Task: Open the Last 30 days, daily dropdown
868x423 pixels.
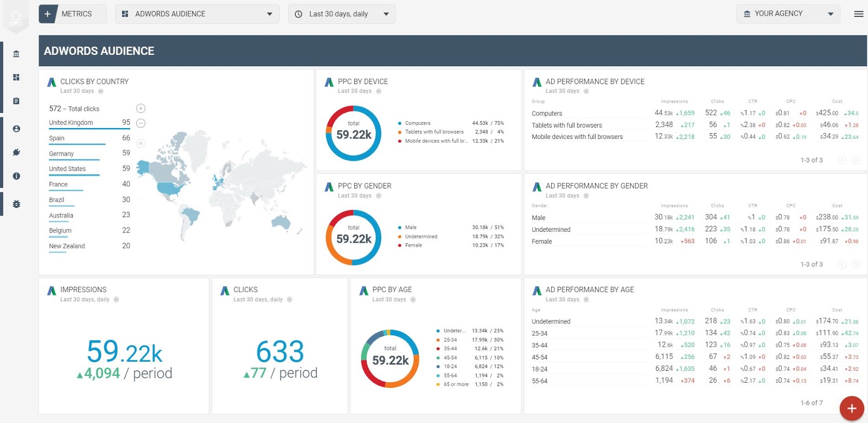Action: coord(342,14)
